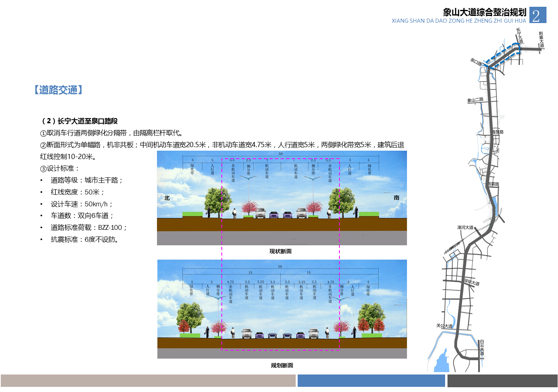
Task: Click the blue lake shape at the map bottom
Action: 442,362
